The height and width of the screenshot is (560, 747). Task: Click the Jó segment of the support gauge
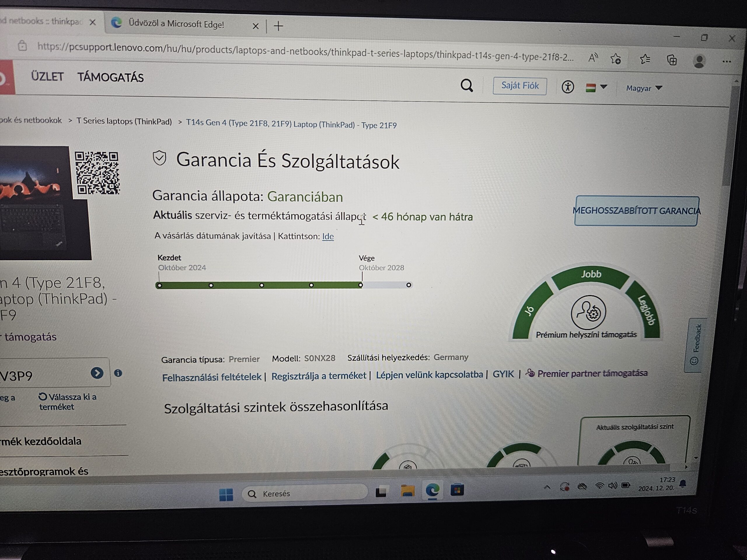tap(532, 311)
